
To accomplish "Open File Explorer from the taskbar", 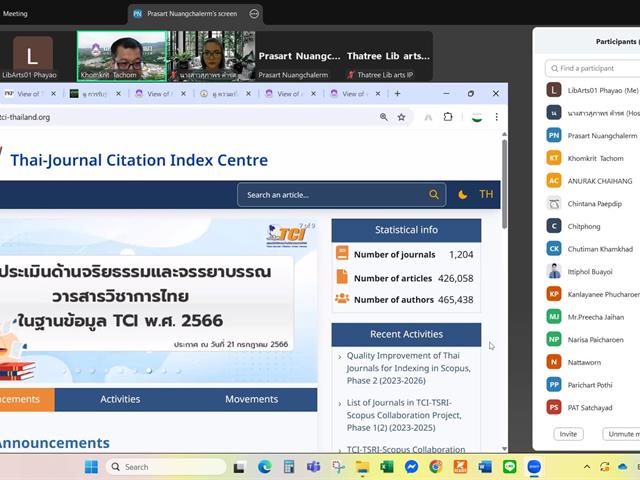I will (x=362, y=467).
